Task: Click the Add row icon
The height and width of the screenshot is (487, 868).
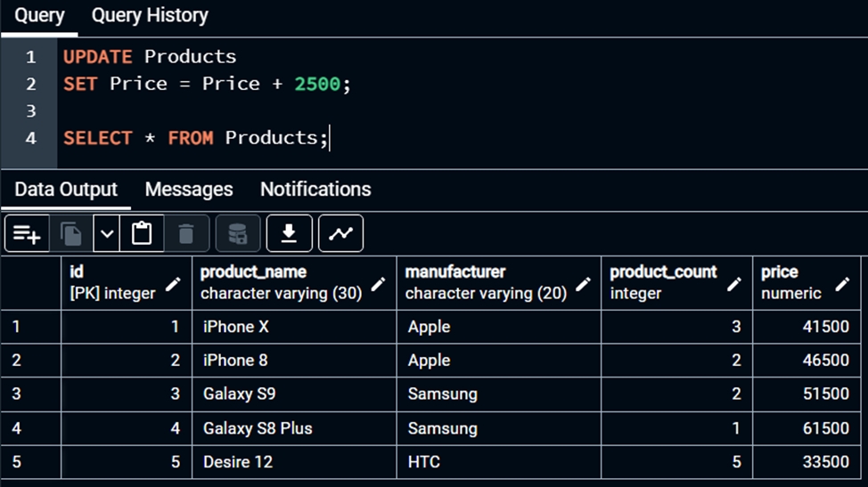Action: pos(27,234)
